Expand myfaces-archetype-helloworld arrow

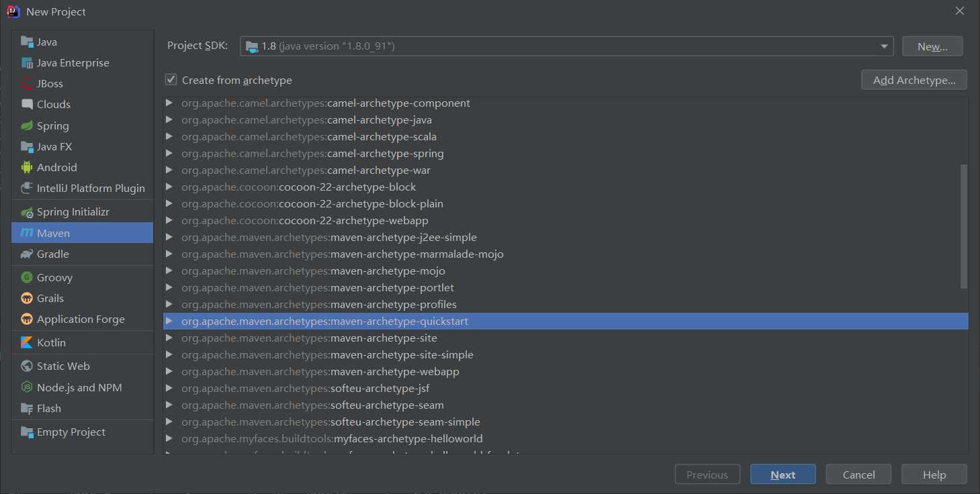tap(169, 438)
